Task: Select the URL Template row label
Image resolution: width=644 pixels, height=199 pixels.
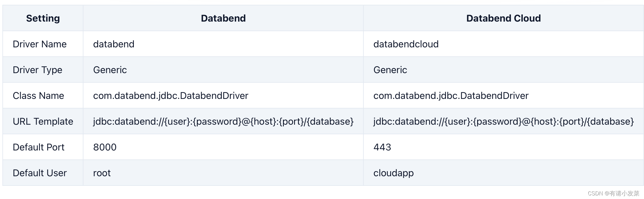Action: click(x=43, y=121)
